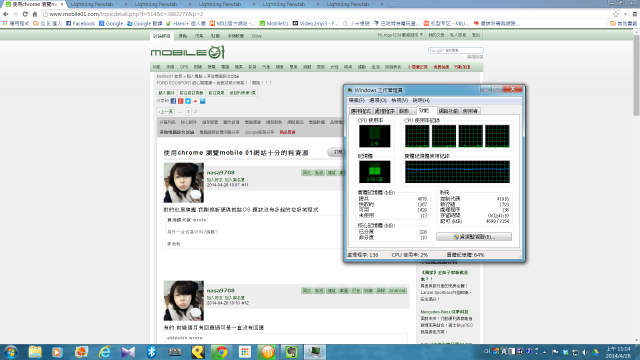Activate the first Chrome tab for mobile01
This screenshot has width=640, height=360.
click(34, 4)
